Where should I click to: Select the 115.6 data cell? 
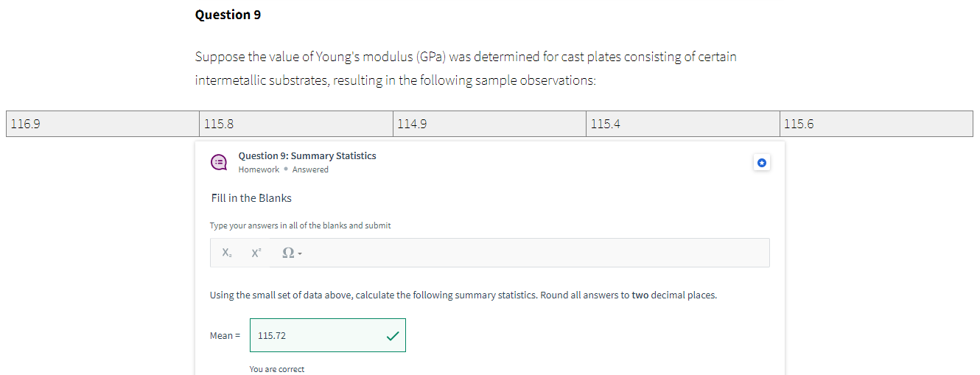(875, 124)
